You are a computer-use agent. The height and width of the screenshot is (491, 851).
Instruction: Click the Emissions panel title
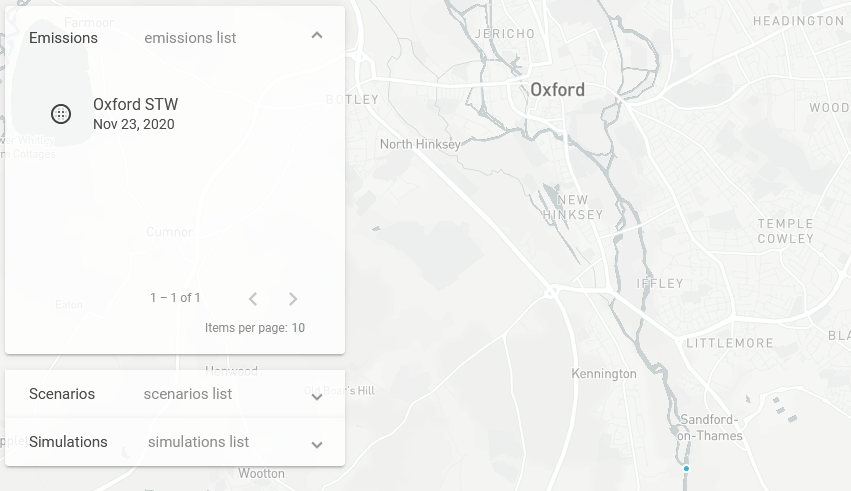63,38
